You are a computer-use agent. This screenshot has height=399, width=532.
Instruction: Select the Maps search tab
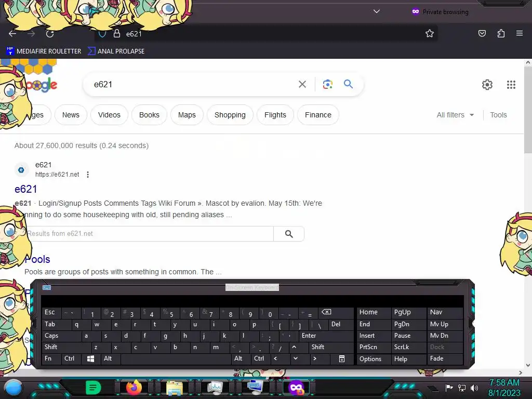[x=187, y=115]
